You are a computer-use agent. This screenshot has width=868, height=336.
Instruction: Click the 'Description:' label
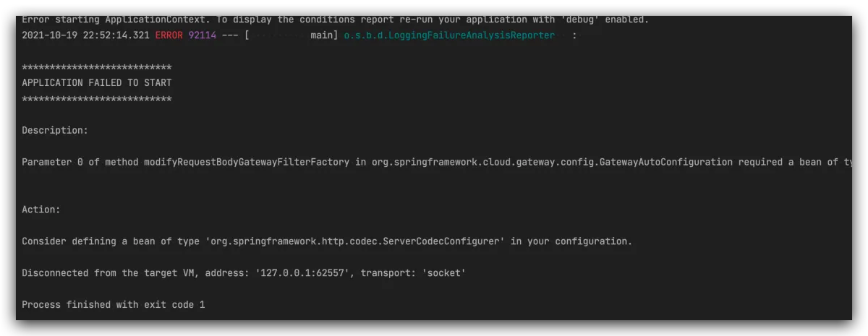pyautogui.click(x=55, y=131)
